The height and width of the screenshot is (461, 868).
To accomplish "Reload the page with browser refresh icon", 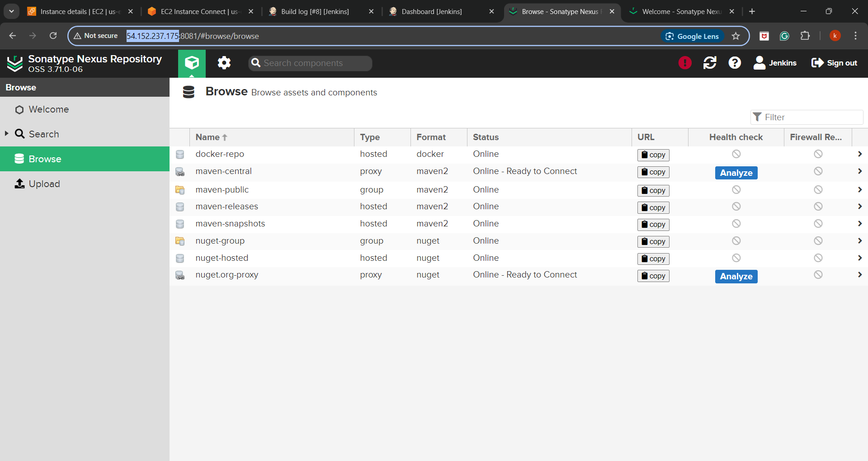I will 53,36.
